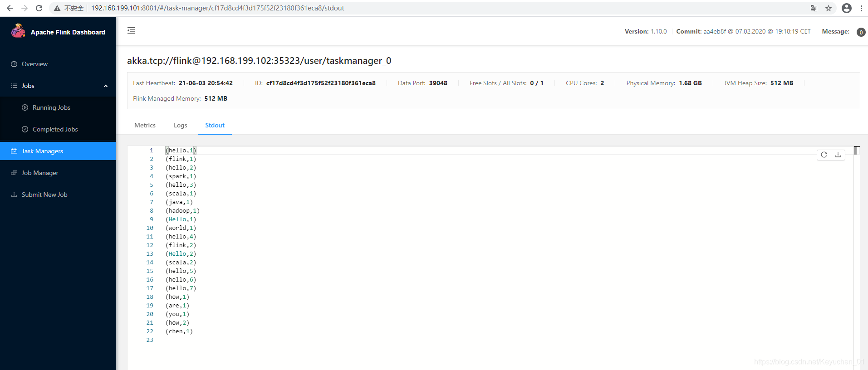The height and width of the screenshot is (370, 868).
Task: Click line number 23 in the gutter
Action: (x=150, y=340)
